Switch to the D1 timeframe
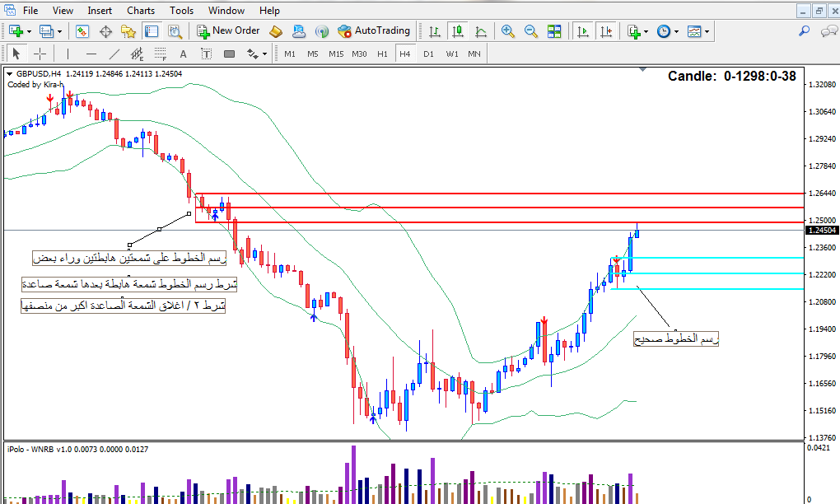 tap(428, 54)
